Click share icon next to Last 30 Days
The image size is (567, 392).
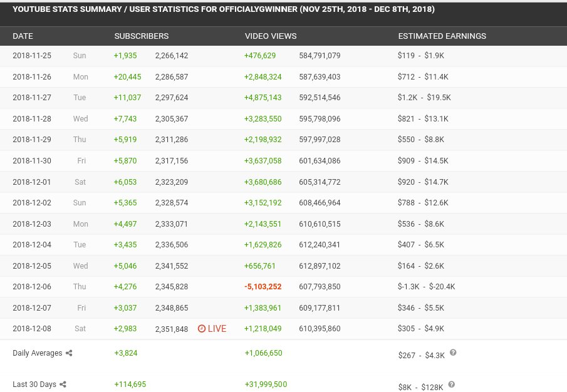coord(63,384)
